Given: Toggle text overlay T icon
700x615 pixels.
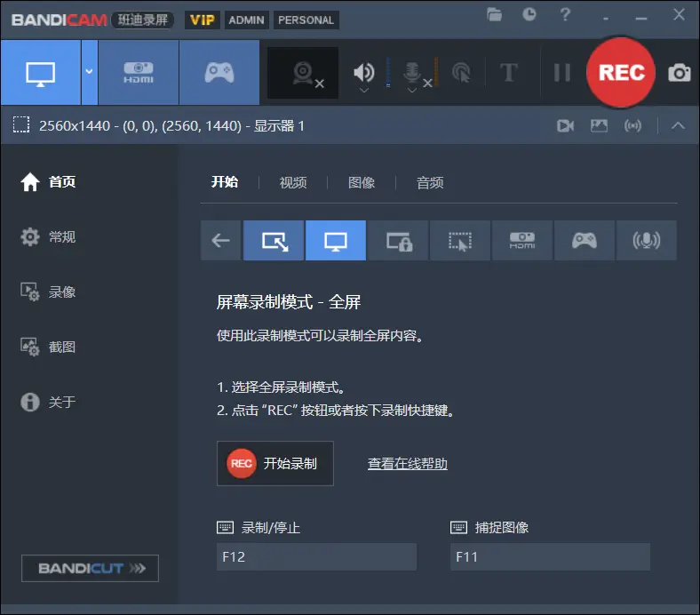Looking at the screenshot, I should (508, 72).
